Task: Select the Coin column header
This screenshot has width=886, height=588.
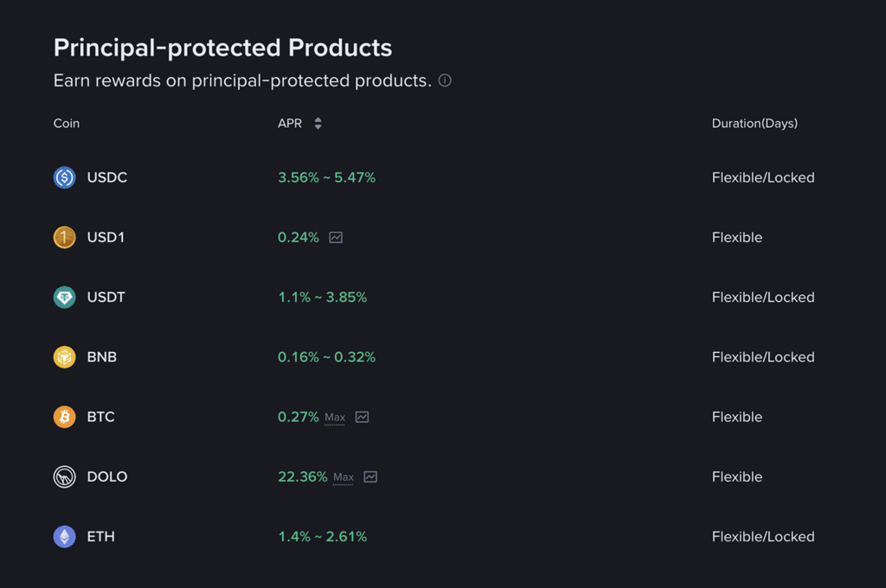Action: pyautogui.click(x=66, y=123)
